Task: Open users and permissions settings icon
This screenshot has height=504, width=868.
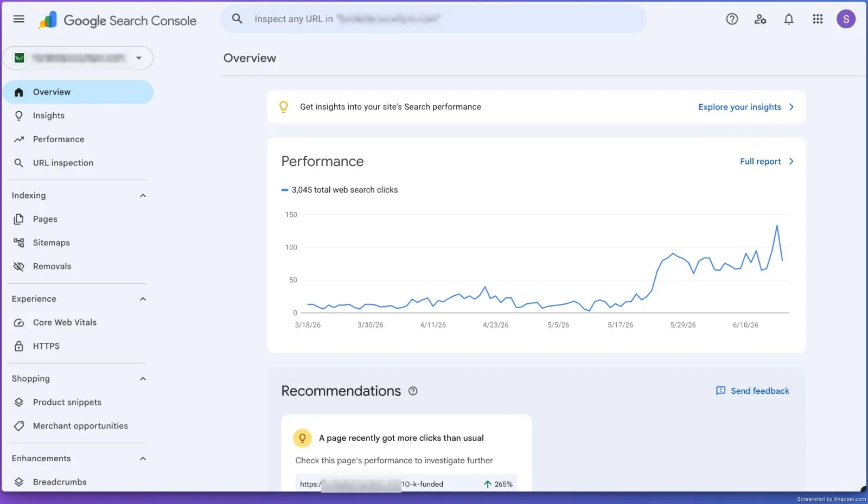Action: tap(760, 20)
